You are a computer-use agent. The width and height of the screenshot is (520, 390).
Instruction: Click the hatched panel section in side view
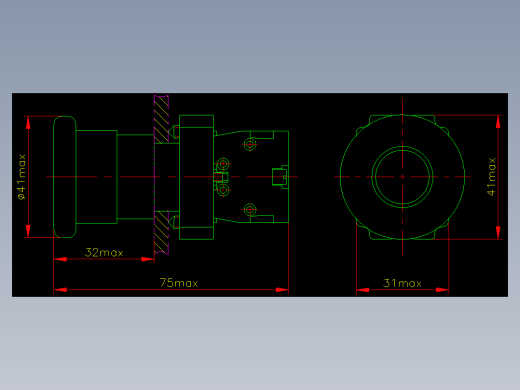161,175
